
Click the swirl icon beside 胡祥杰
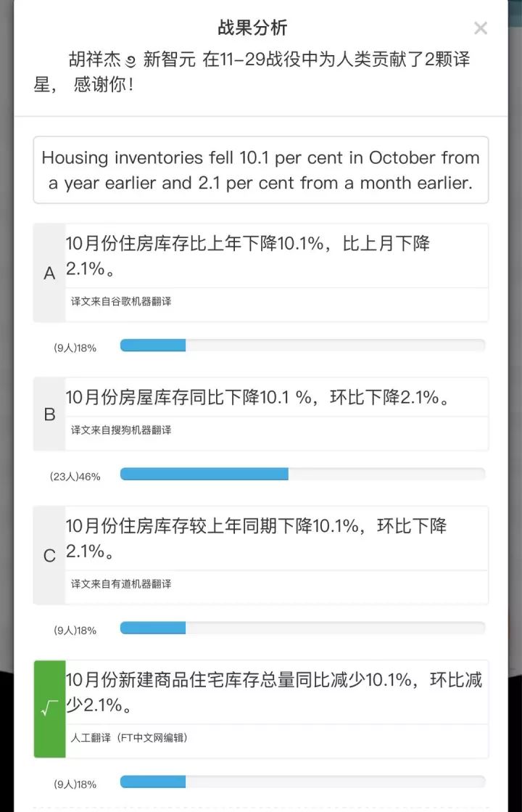[131, 61]
